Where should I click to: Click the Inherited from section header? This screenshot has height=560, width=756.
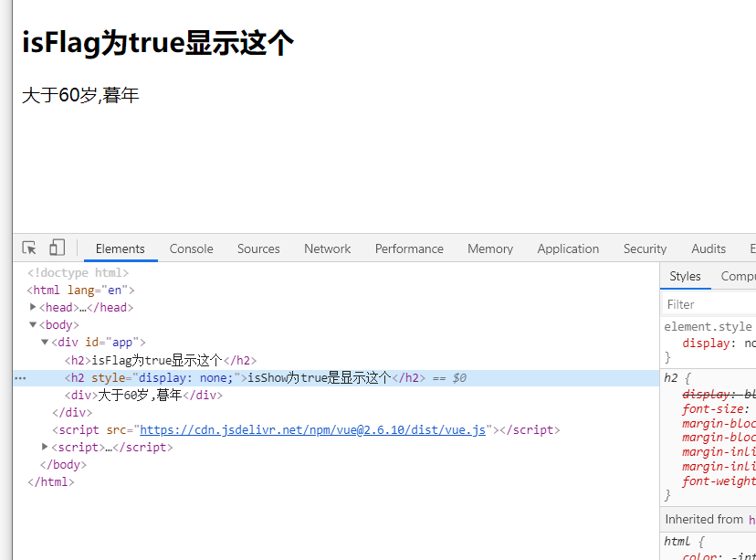tap(708, 520)
